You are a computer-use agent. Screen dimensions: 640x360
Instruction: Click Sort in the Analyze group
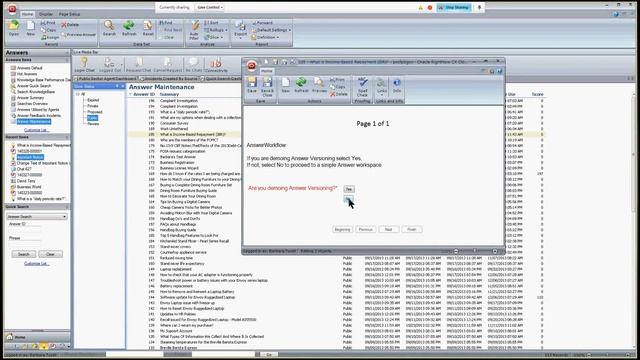point(211,23)
